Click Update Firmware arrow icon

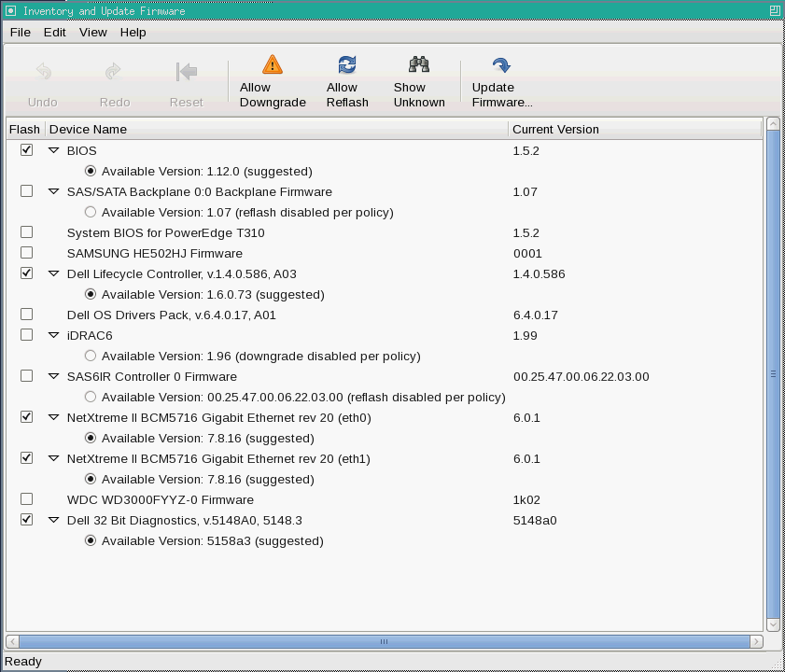[501, 64]
